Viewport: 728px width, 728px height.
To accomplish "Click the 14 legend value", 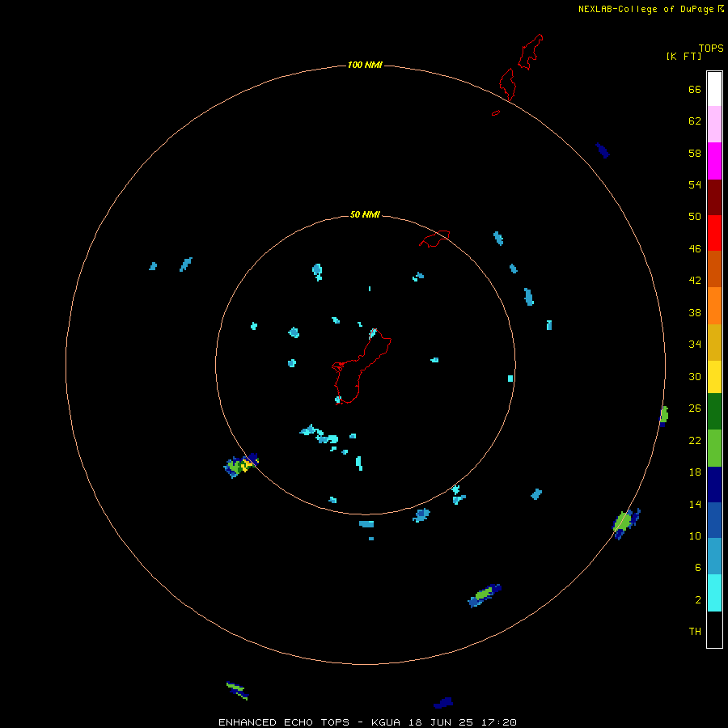I will click(x=695, y=504).
